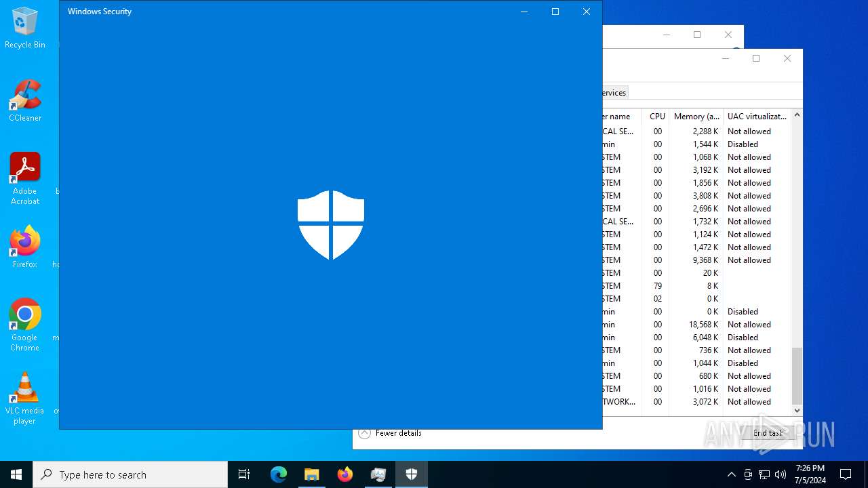Viewport: 868px width, 488px height.
Task: Open the Firefox desktop shortcut
Action: click(x=25, y=247)
